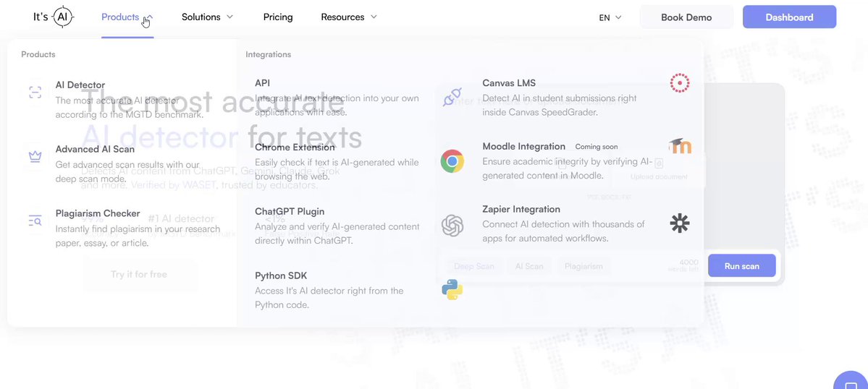
Task: Expand the Resources dropdown
Action: click(349, 17)
